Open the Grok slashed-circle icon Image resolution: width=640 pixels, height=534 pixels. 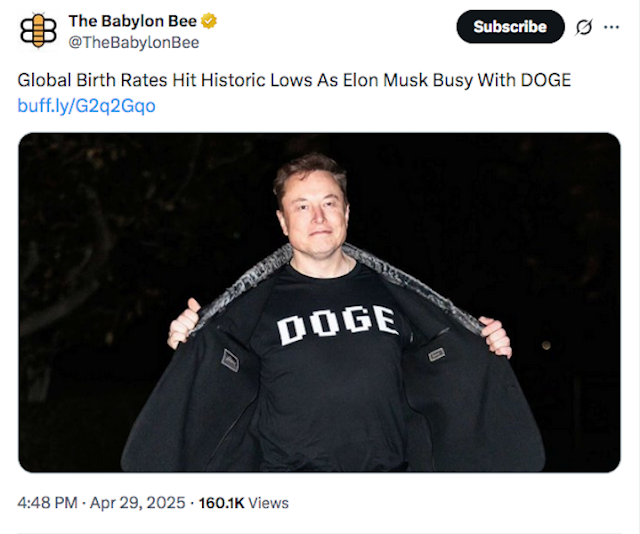click(x=584, y=27)
